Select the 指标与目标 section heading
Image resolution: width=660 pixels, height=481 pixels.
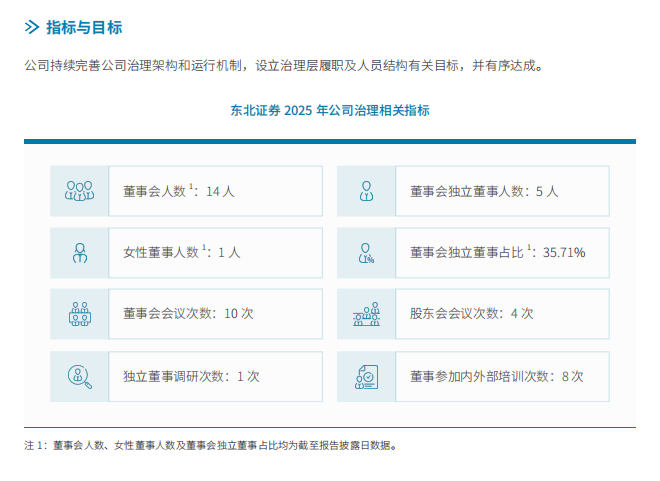(x=84, y=27)
